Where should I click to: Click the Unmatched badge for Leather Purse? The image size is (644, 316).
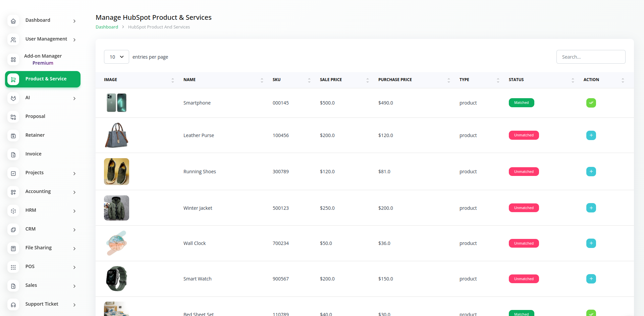[524, 135]
